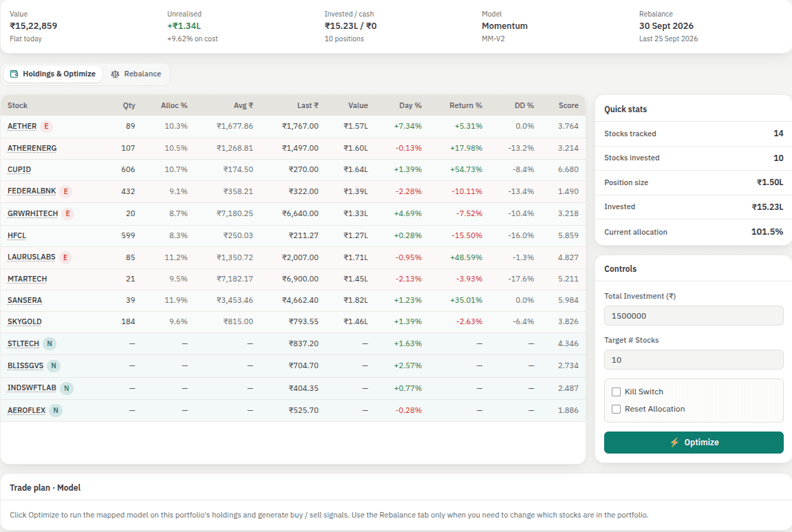This screenshot has width=792, height=532.
Task: Open the Holdings & Optimize tab
Action: (x=53, y=74)
